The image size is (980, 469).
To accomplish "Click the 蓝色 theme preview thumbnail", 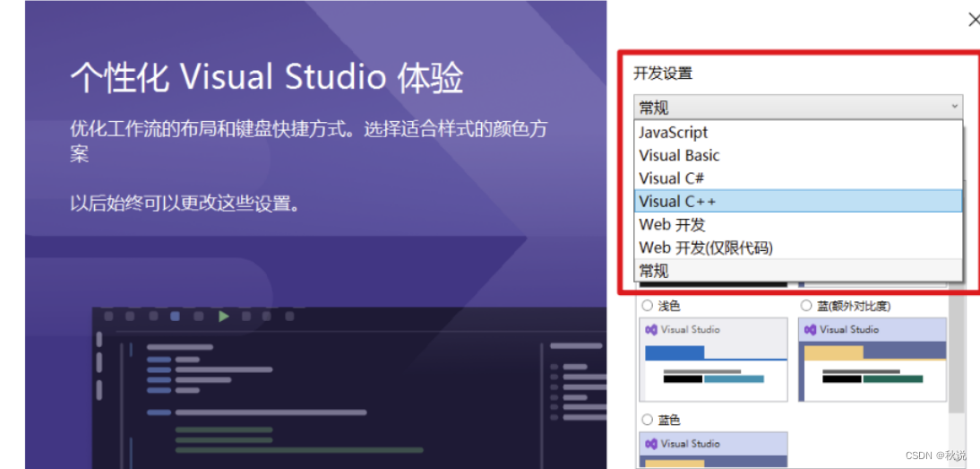I will click(713, 450).
